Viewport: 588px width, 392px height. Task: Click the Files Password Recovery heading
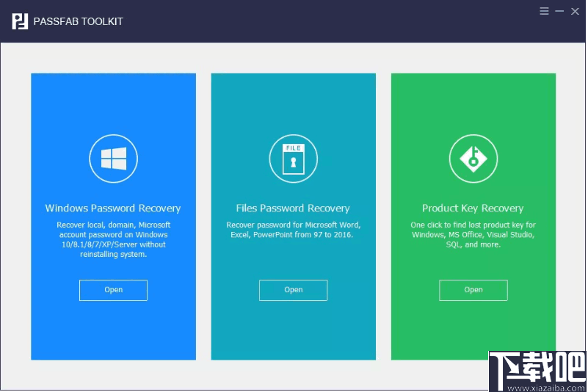293,208
